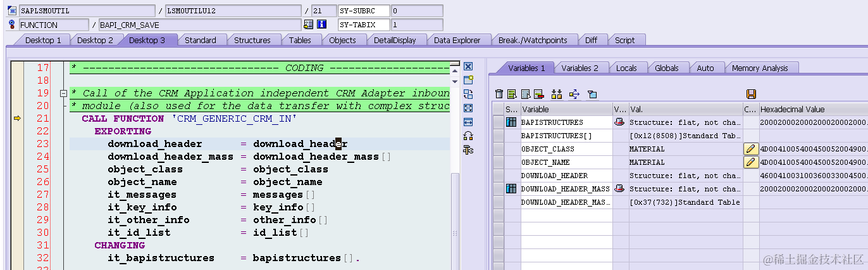Click the grey sheet icon in variables toolbar
This screenshot has height=270, width=868.
[525, 94]
